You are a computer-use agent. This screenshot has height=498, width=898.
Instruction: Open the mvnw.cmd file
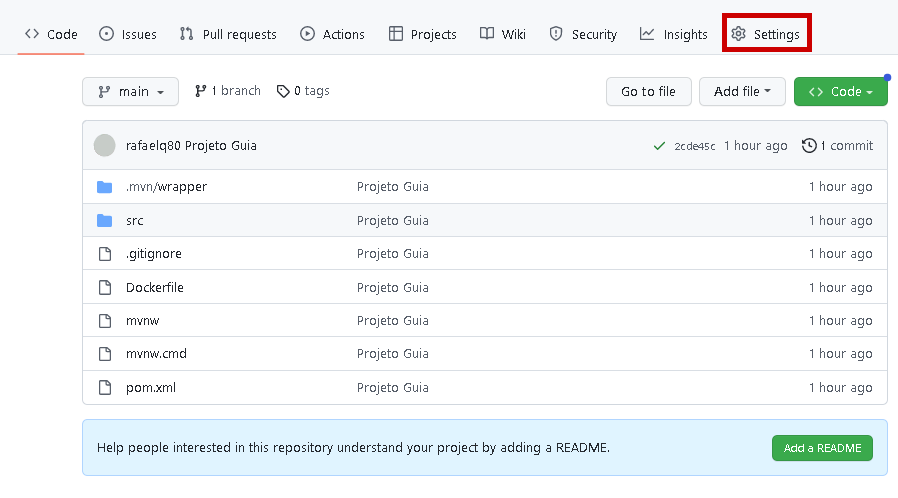(x=156, y=353)
